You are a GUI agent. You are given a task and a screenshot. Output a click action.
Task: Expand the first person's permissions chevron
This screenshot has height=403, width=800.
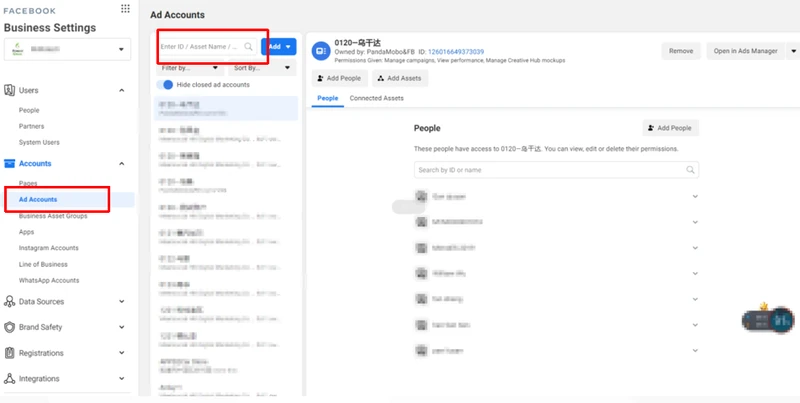tap(695, 196)
